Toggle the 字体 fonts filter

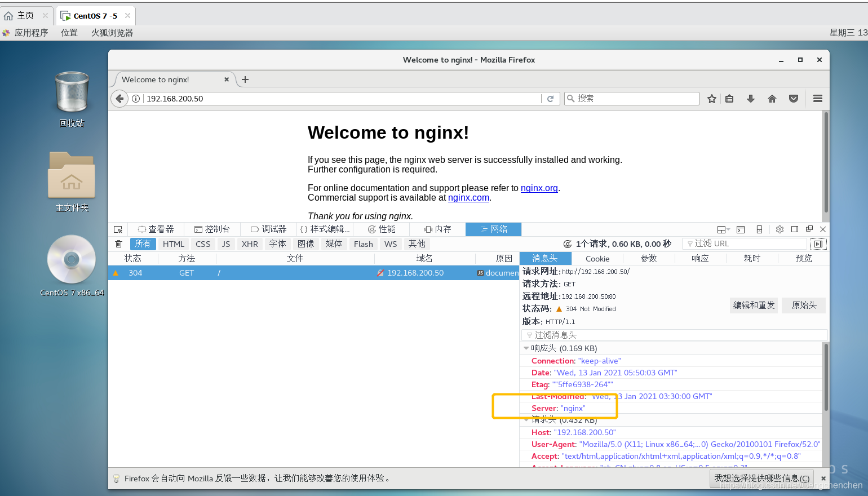[277, 244]
